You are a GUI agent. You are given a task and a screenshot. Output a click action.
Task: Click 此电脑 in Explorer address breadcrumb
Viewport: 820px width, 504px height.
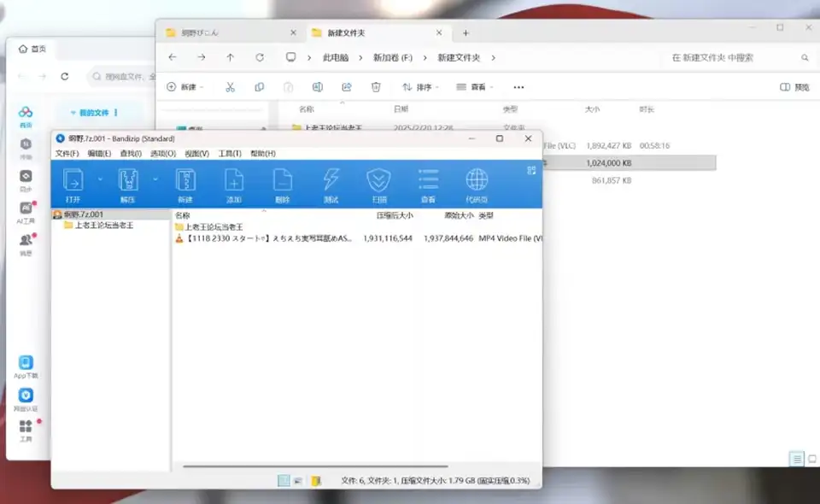(x=336, y=57)
